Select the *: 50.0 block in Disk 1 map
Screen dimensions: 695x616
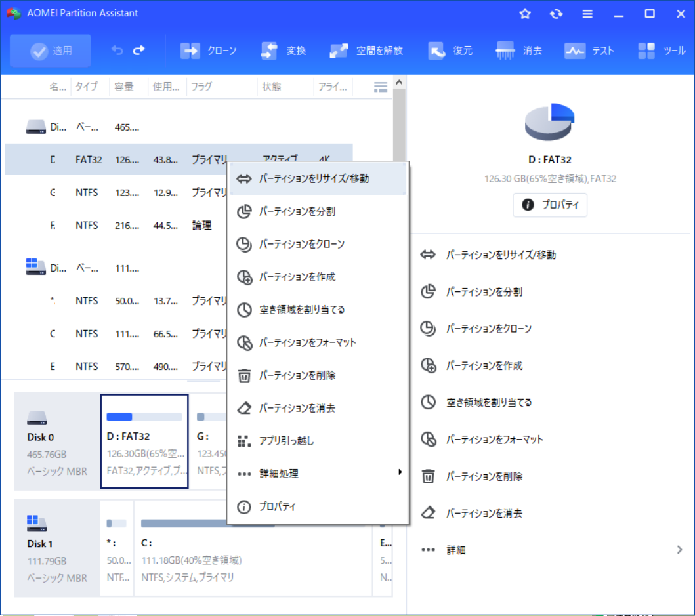(x=117, y=548)
